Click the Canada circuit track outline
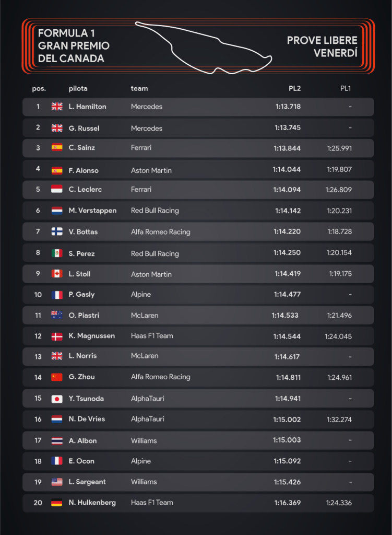This screenshot has height=535, width=392. 204,48
